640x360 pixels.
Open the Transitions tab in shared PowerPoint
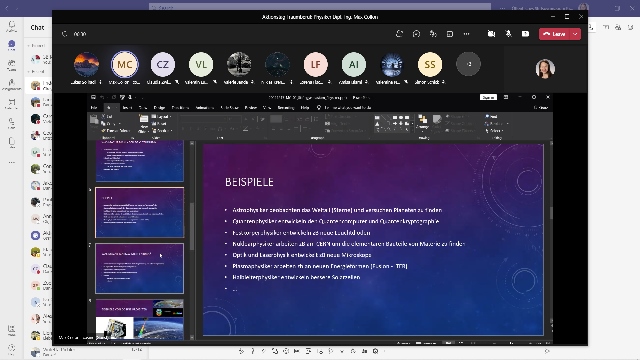coord(180,108)
